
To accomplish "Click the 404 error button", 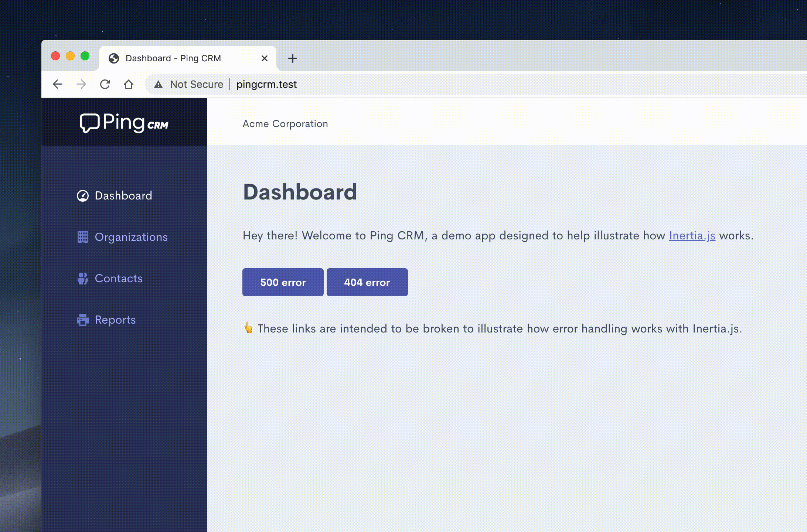I will click(x=367, y=282).
